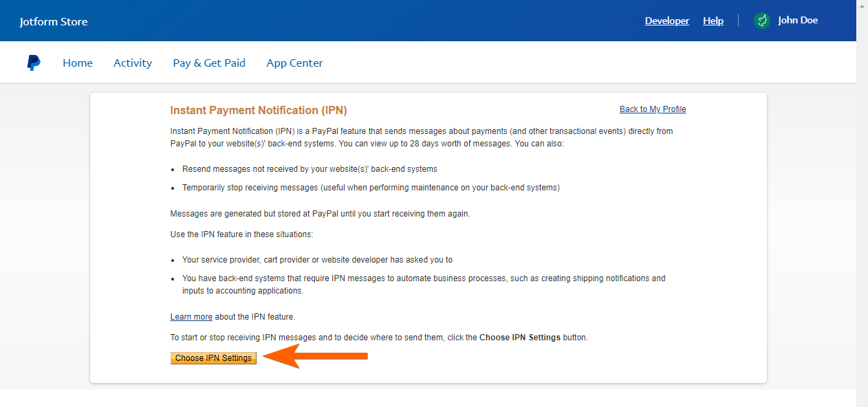Open the Learn more link about IPN
Viewport: 868px width, 407px height.
(x=191, y=316)
